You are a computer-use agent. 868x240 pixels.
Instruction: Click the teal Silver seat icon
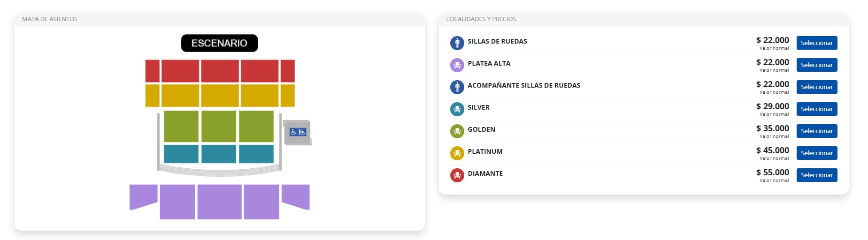pyautogui.click(x=457, y=109)
